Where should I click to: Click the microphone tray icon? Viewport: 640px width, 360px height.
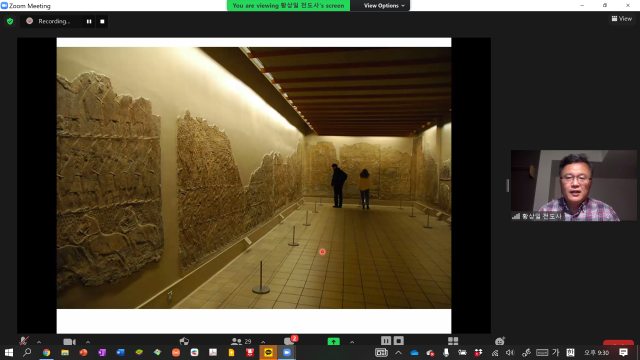(446, 353)
